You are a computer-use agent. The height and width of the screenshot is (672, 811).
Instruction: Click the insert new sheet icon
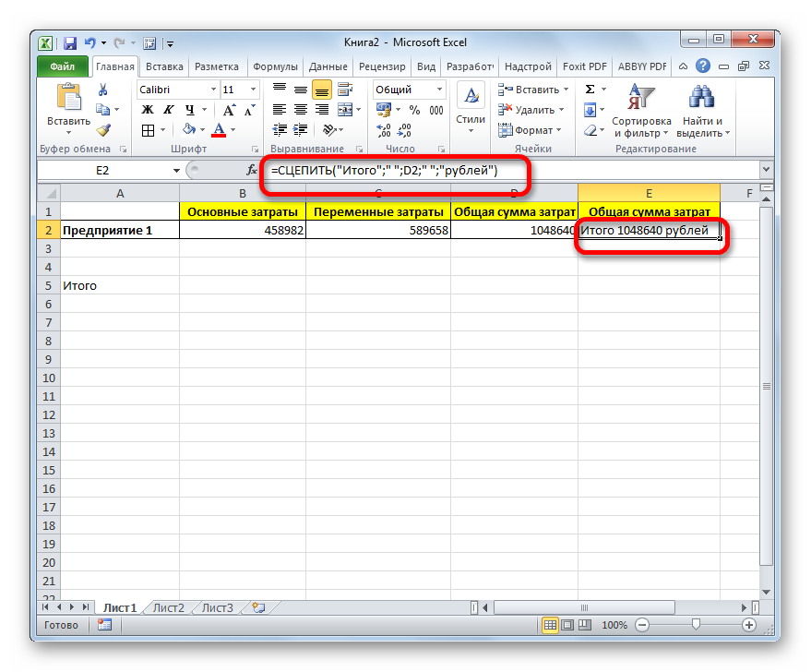pyautogui.click(x=258, y=607)
